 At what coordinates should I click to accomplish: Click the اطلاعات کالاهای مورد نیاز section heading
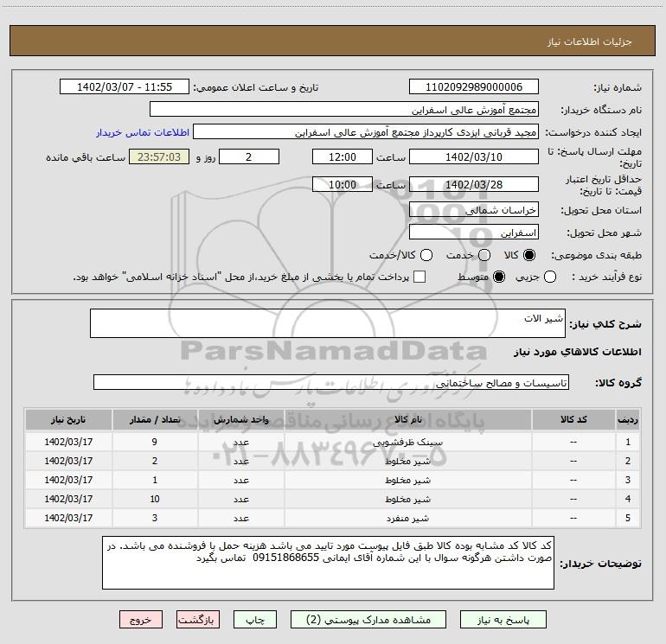tap(577, 352)
